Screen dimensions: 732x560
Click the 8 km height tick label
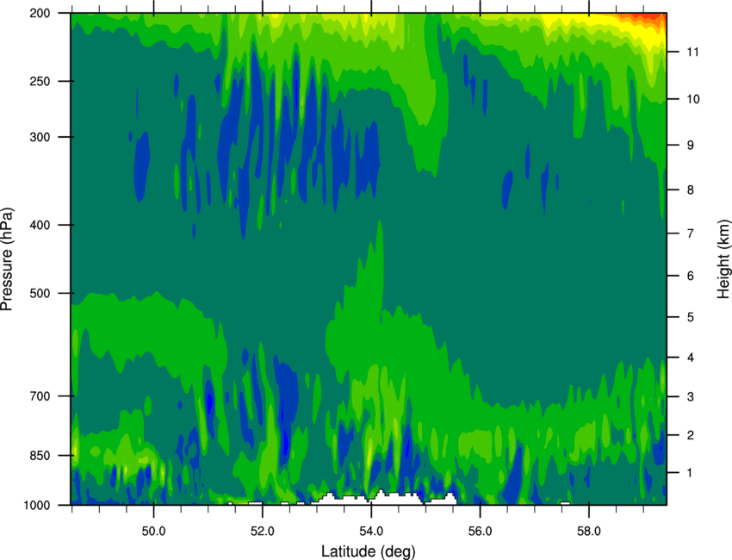point(690,190)
